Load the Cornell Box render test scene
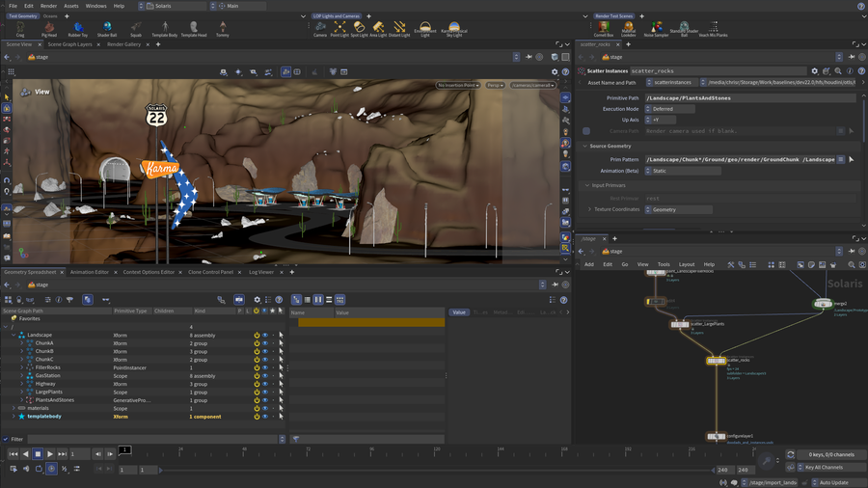868x488 pixels. [604, 29]
